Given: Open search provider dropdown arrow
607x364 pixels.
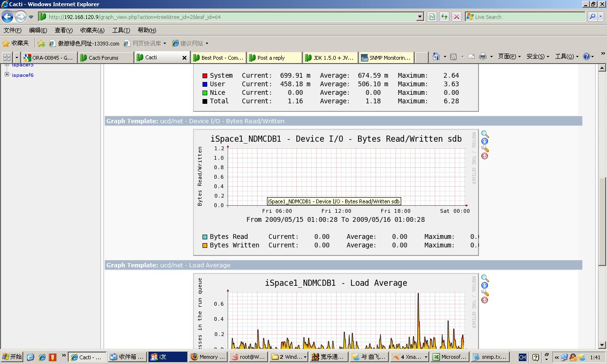Looking at the screenshot, I should pos(601,17).
